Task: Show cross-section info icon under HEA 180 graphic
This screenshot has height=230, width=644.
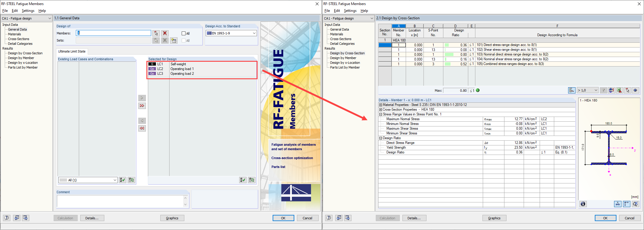Action: pyautogui.click(x=583, y=204)
